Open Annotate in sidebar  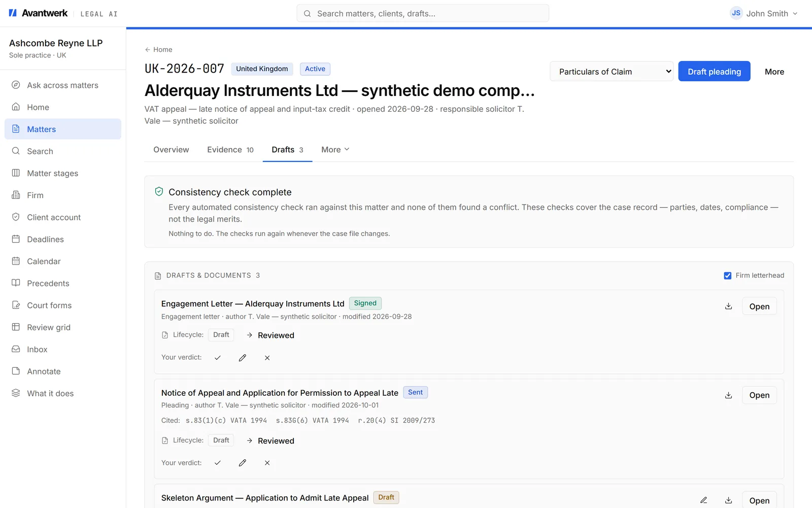tap(63, 371)
